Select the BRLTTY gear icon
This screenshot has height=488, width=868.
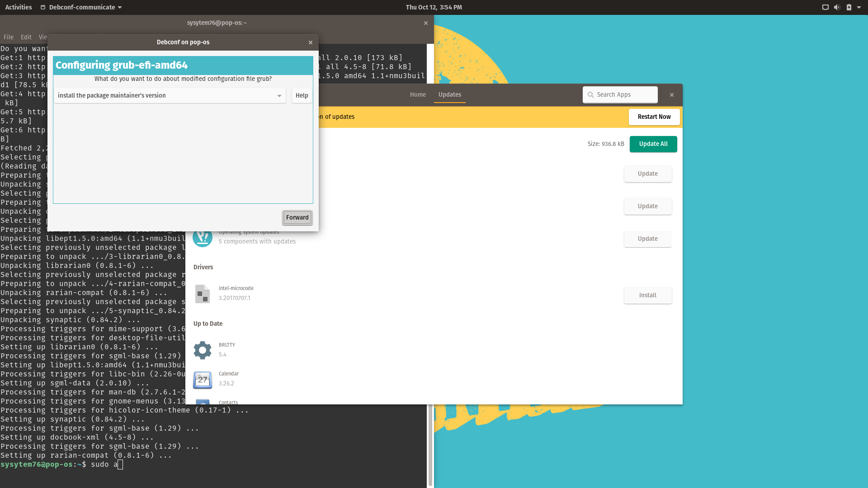pyautogui.click(x=203, y=350)
